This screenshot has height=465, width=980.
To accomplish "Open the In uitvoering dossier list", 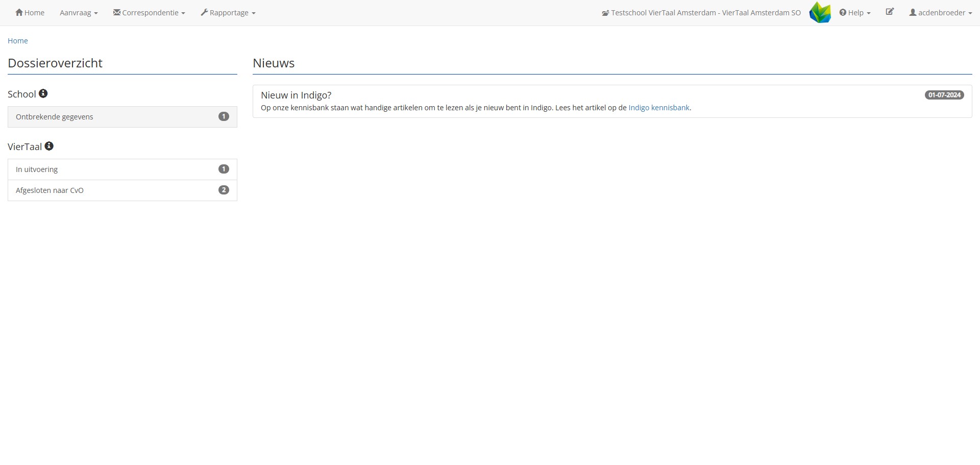I will (122, 169).
